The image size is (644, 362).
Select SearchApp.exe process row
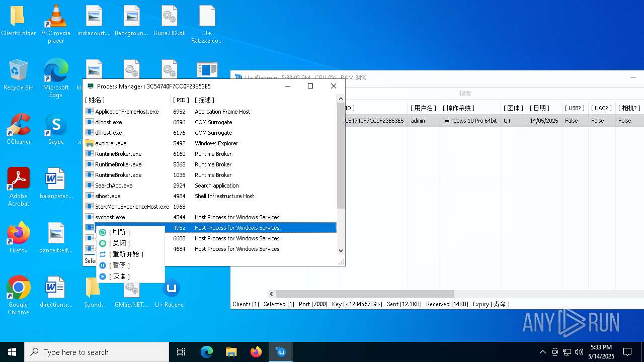pyautogui.click(x=210, y=186)
